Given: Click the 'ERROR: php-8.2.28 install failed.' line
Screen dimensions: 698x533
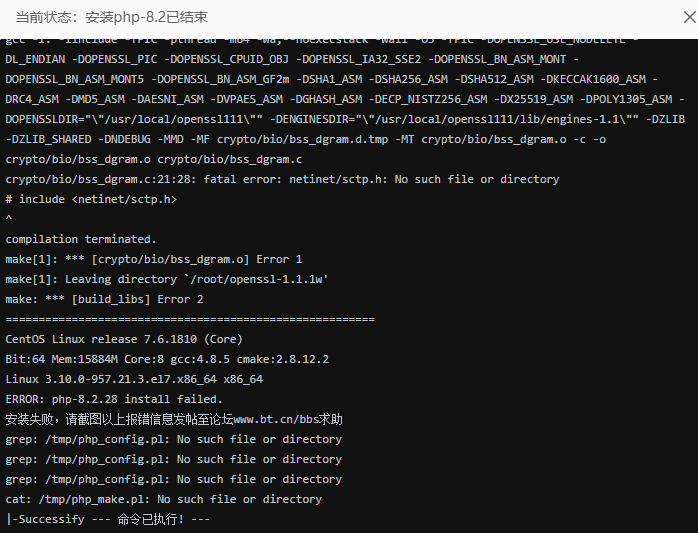Looking at the screenshot, I should 114,399.
